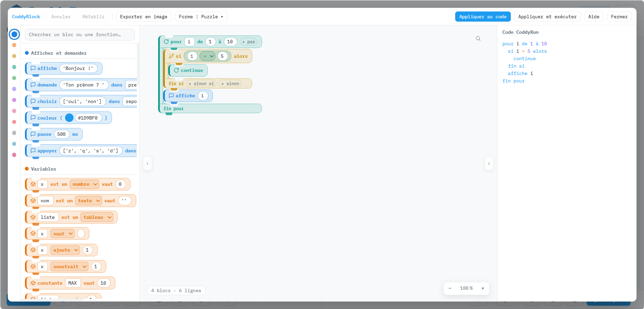Focus the block search field
Viewport: 644px width, 309px height.
(x=80, y=34)
